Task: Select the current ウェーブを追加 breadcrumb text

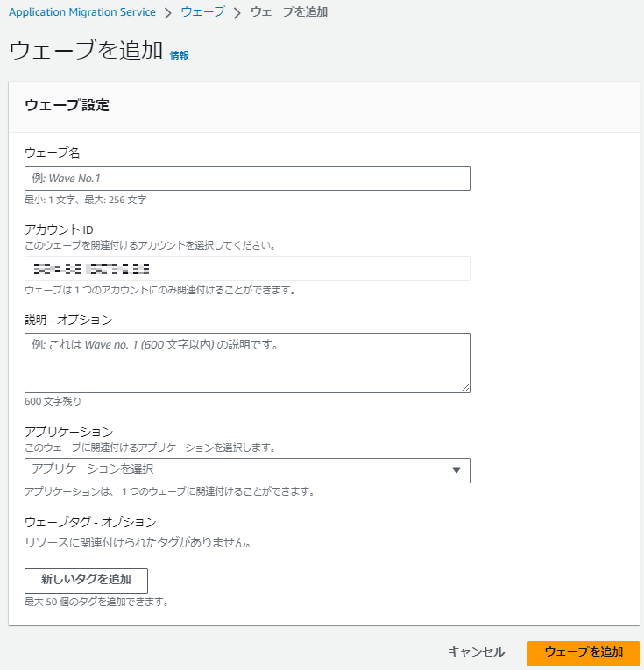Action: [x=289, y=12]
